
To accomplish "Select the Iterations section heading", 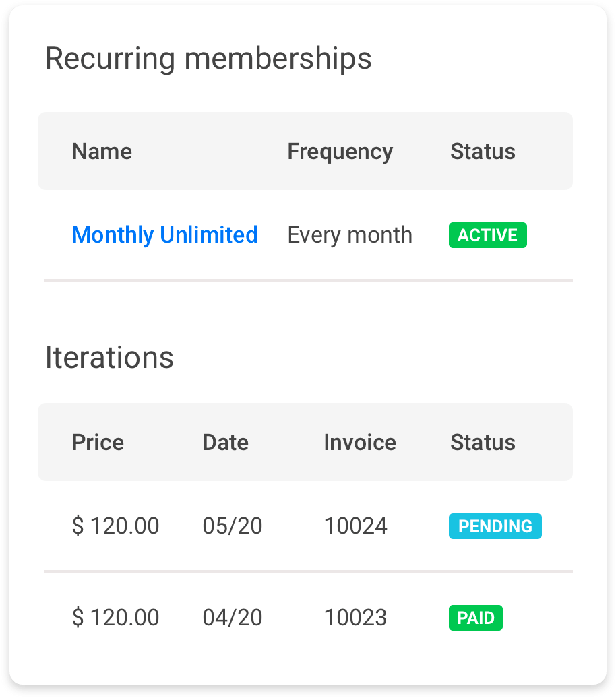I will point(109,357).
